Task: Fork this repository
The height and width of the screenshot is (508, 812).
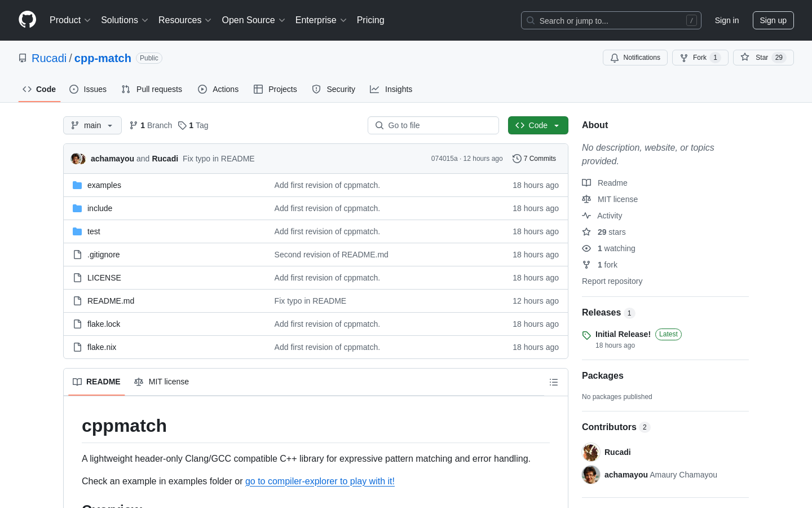Action: (700, 58)
